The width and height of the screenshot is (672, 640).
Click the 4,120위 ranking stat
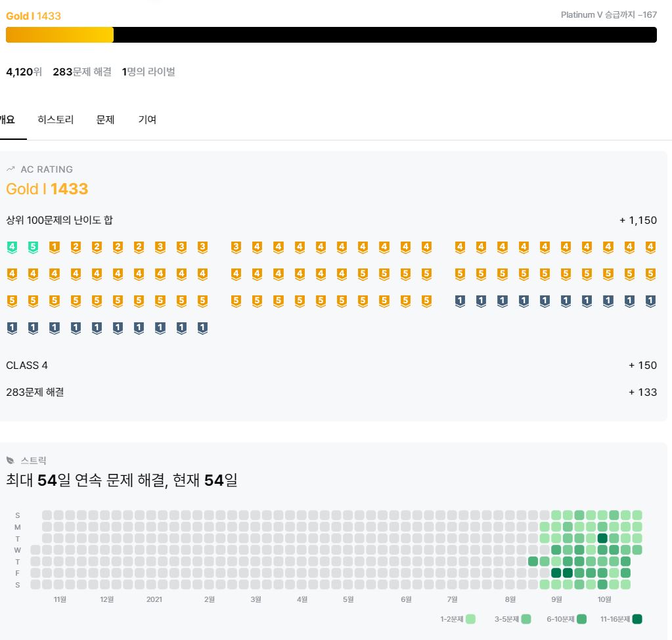click(x=24, y=72)
